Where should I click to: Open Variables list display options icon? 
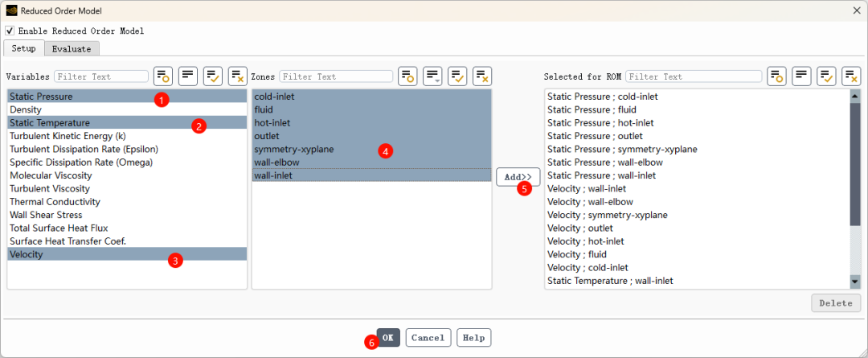[x=188, y=76]
